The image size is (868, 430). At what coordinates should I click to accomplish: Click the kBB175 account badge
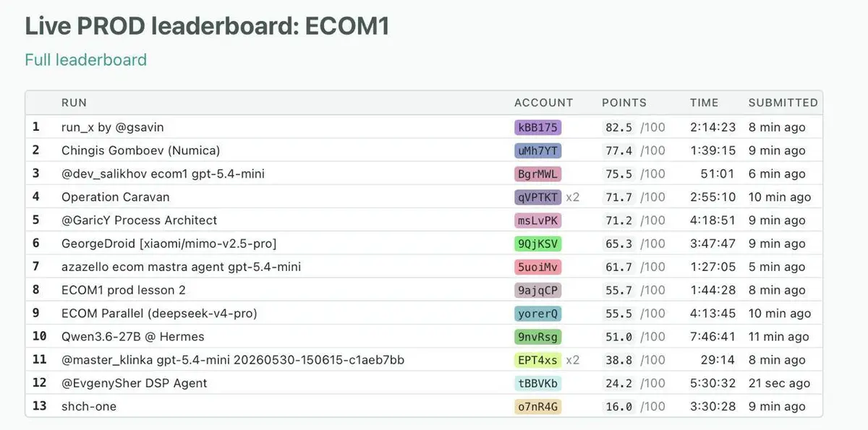tap(537, 127)
